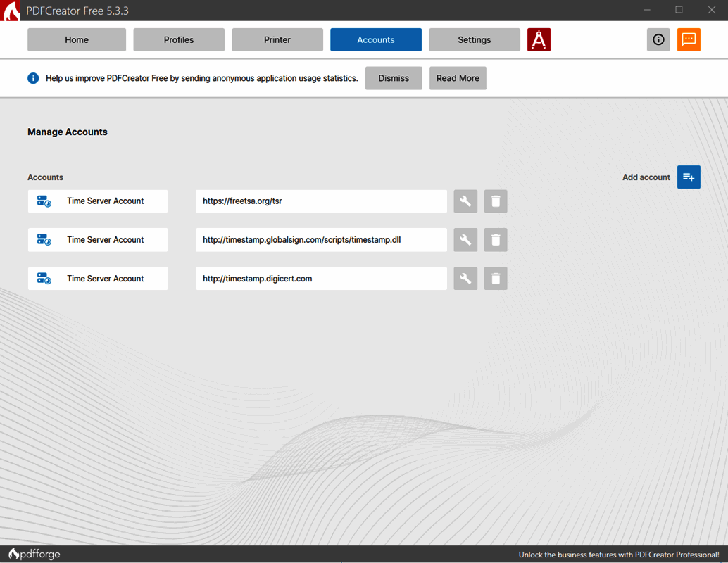Image resolution: width=728 pixels, height=563 pixels.
Task: Click the time server icon in the freetsa row
Action: click(44, 201)
